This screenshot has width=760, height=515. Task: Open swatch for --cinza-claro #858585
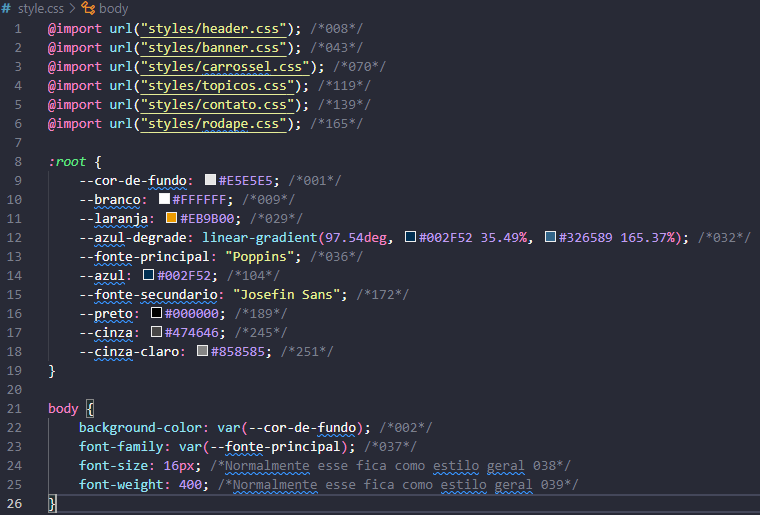[202, 350]
